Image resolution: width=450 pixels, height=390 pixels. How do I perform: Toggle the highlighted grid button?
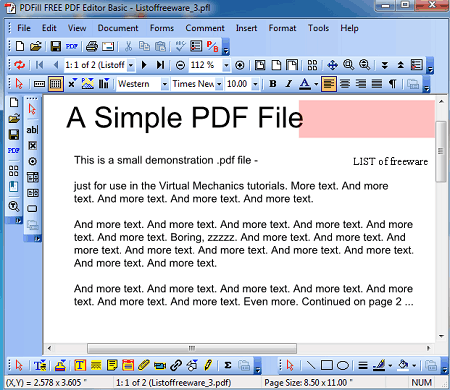(55, 84)
